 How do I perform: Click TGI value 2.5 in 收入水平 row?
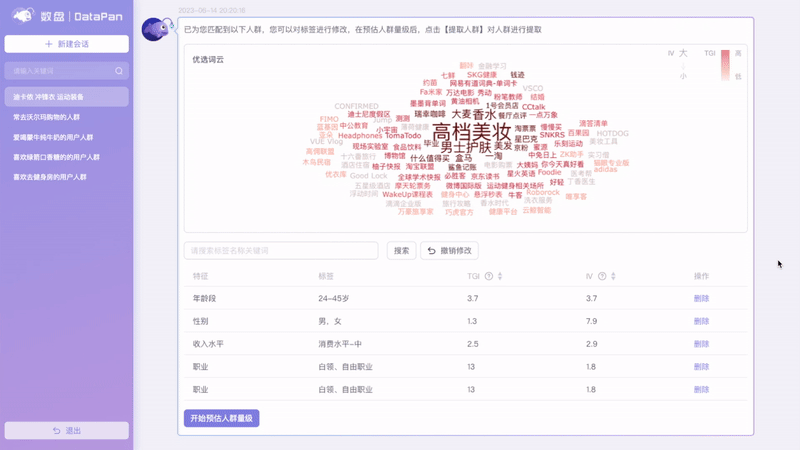point(472,344)
